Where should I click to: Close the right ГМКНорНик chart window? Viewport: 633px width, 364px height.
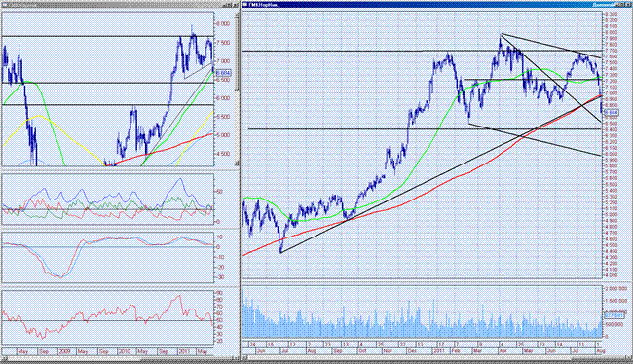[x=628, y=5]
